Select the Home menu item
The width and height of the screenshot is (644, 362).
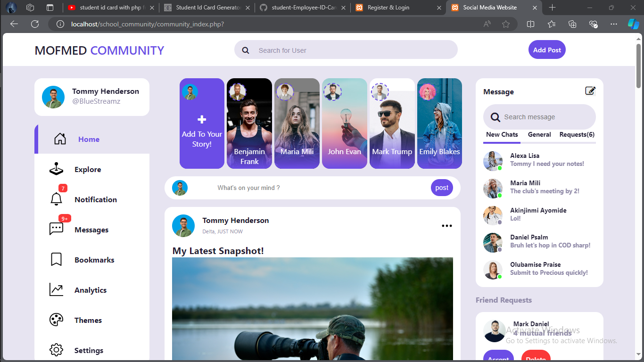point(89,139)
